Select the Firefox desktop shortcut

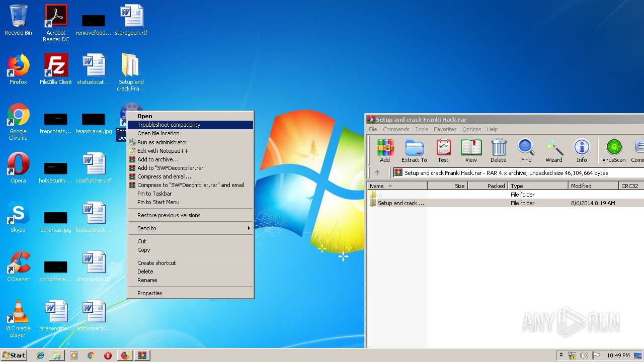point(18,69)
